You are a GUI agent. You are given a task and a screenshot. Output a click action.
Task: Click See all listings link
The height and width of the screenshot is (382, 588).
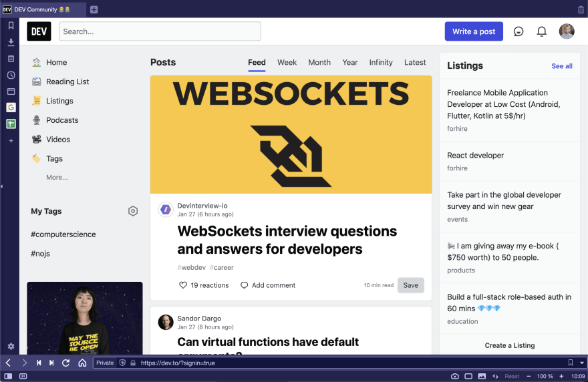click(x=562, y=66)
